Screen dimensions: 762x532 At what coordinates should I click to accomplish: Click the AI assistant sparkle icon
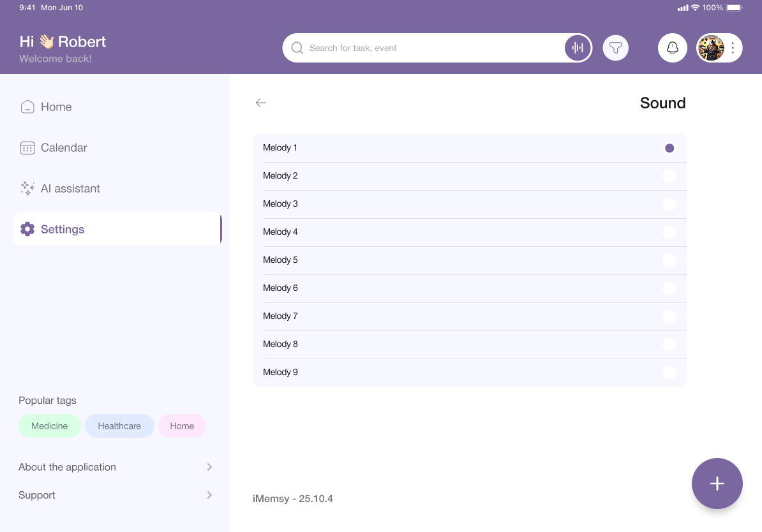(x=27, y=188)
